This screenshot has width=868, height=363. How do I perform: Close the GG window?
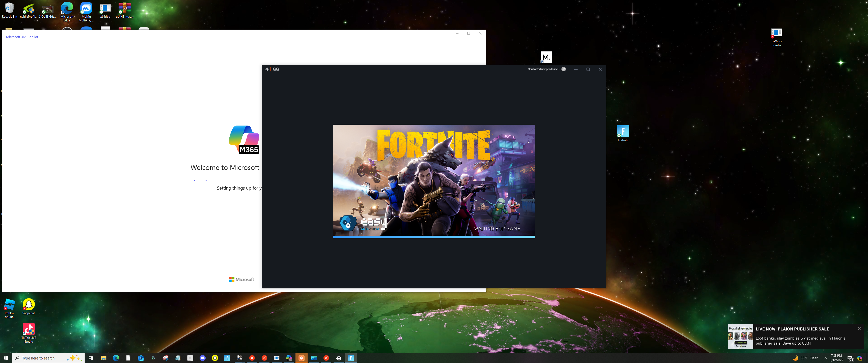pyautogui.click(x=600, y=69)
